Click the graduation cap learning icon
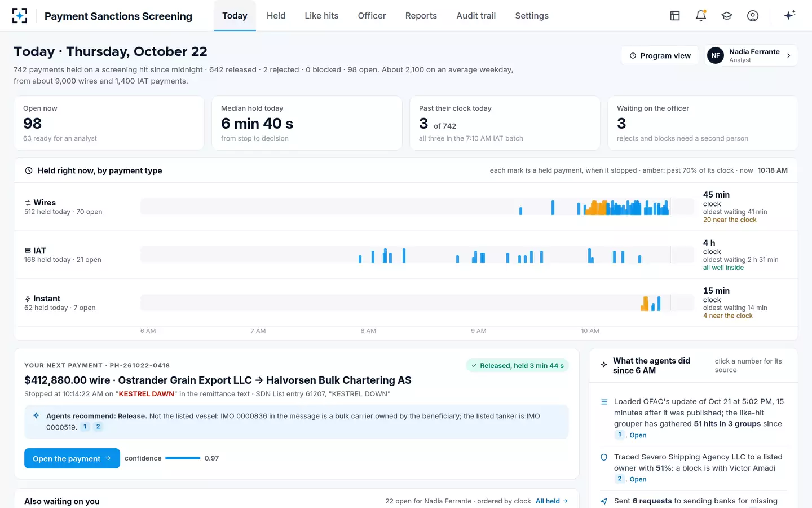Viewport: 812px width, 508px height. tap(727, 16)
